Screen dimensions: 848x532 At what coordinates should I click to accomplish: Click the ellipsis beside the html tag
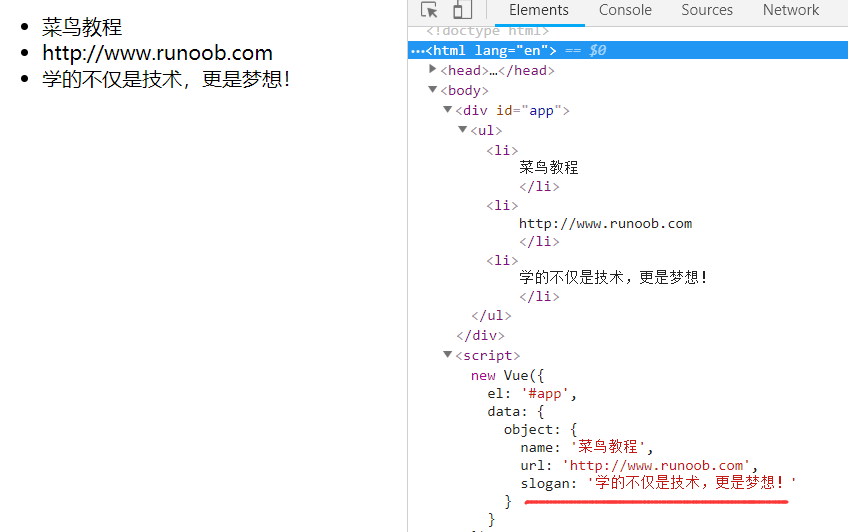point(417,51)
